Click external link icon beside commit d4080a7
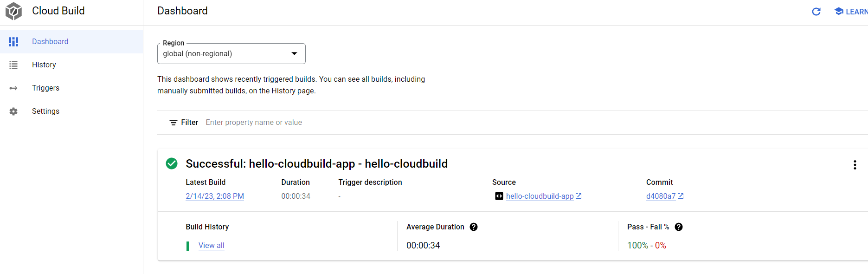The width and height of the screenshot is (868, 274). 681,196
